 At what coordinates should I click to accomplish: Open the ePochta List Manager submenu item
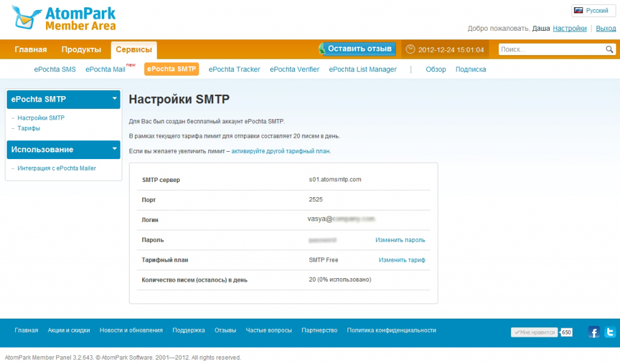[x=363, y=70]
